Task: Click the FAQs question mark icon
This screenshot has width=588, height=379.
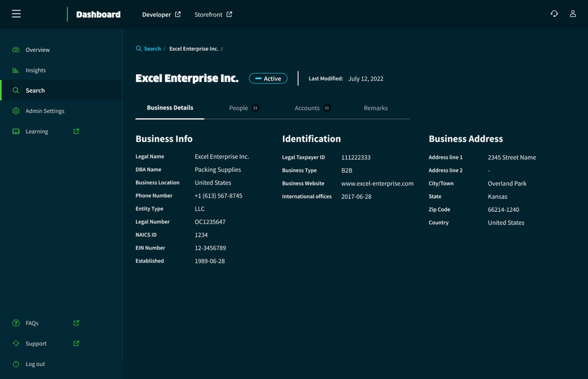Action: coord(16,323)
